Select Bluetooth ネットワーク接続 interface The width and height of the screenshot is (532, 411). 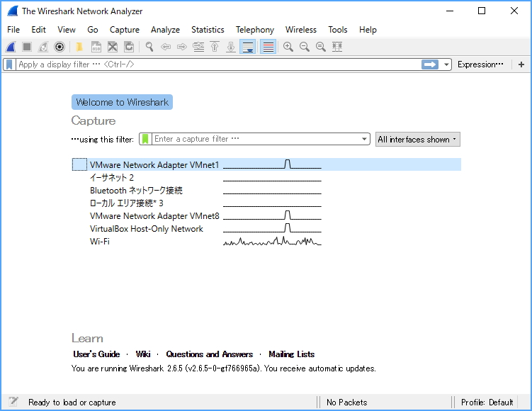tap(266, 191)
